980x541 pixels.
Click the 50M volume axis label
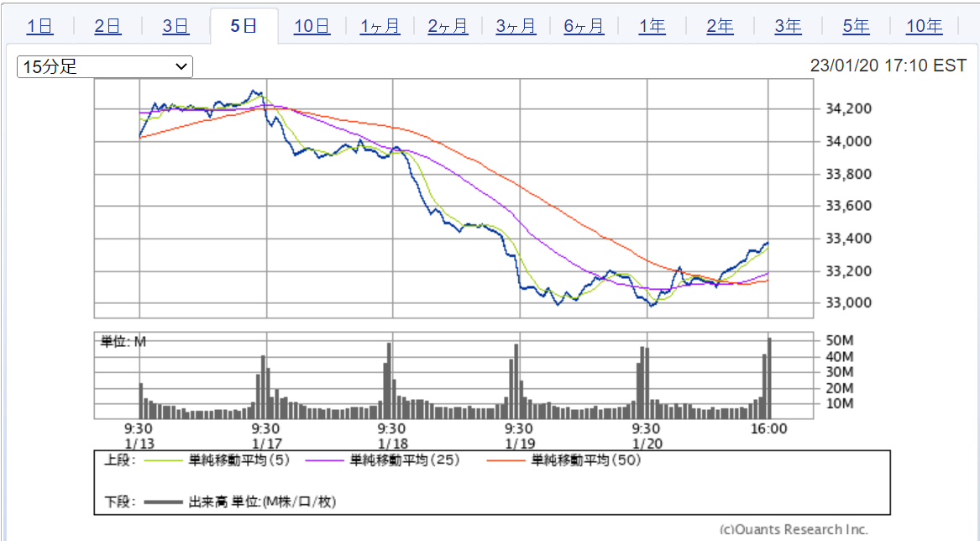(x=840, y=341)
